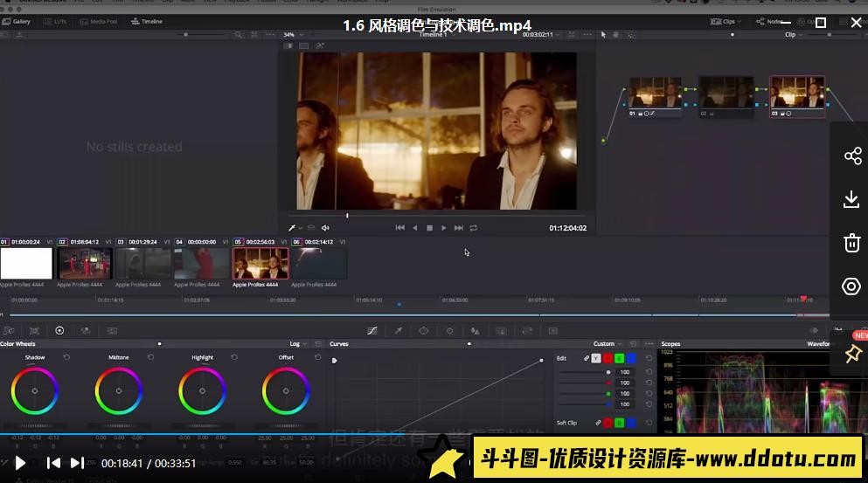Toggle the highlight wand icon above the viewer

(x=319, y=46)
